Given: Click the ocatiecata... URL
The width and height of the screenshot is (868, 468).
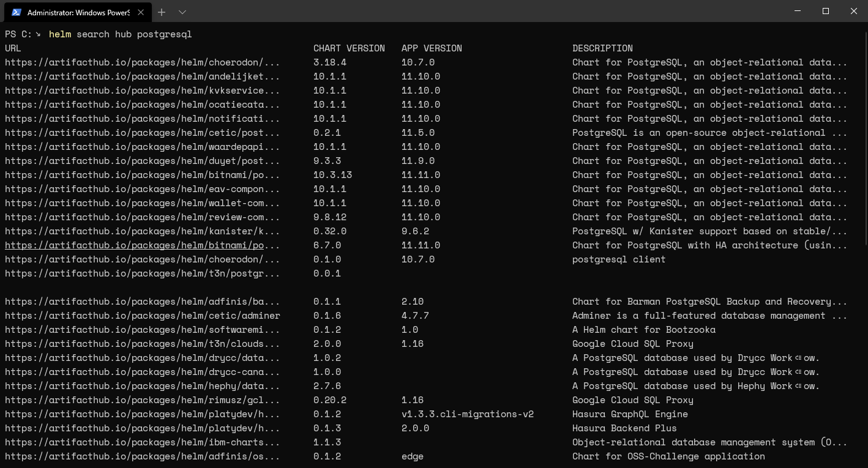Looking at the screenshot, I should click(x=142, y=105).
